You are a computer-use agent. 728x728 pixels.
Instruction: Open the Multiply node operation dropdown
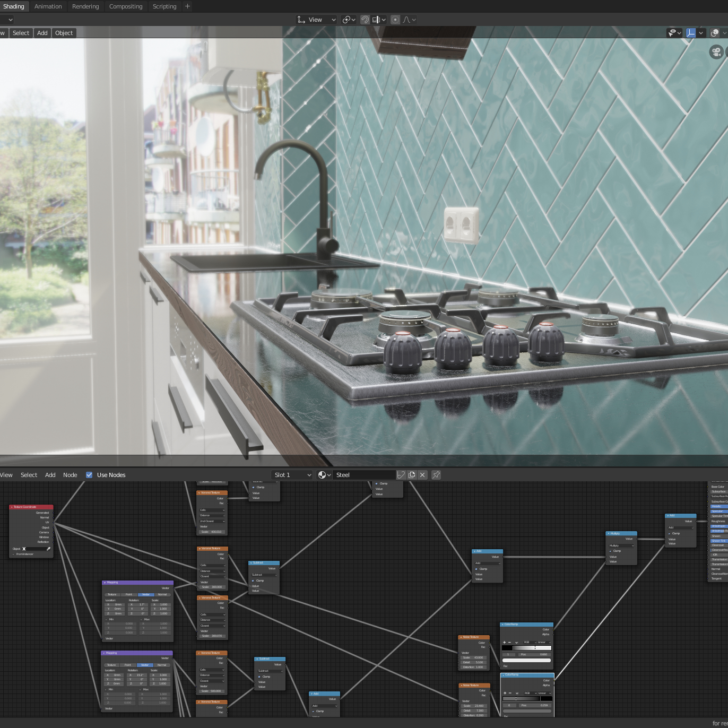coord(621,545)
